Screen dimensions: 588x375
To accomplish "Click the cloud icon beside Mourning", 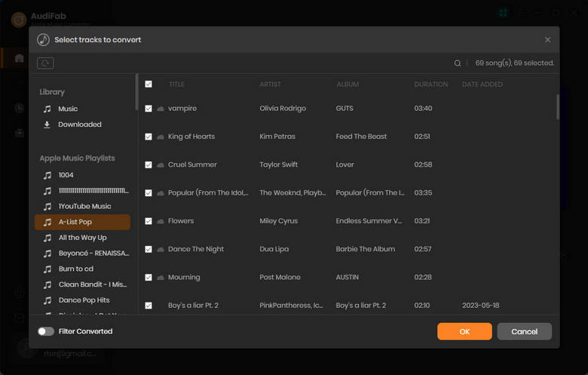I will 161,278.
